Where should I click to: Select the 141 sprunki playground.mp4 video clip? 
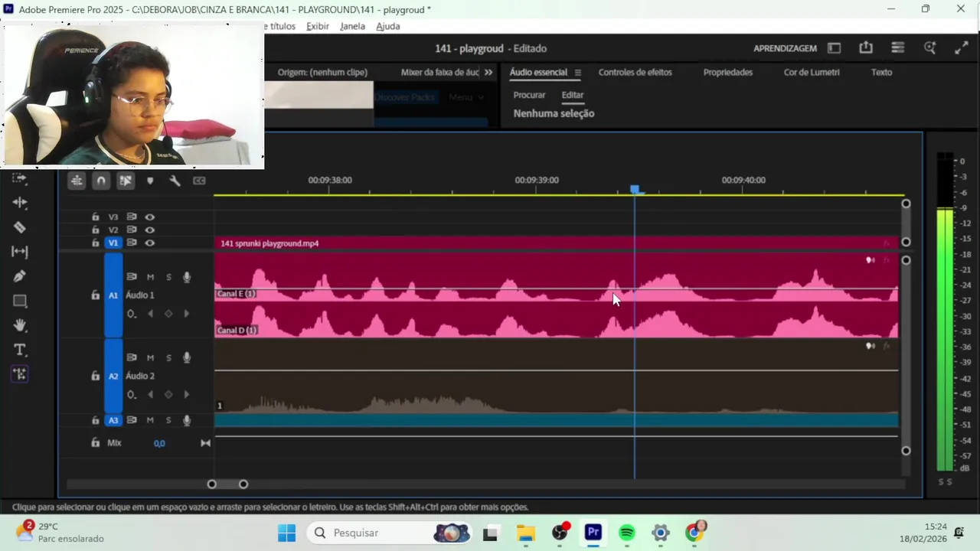tap(556, 243)
